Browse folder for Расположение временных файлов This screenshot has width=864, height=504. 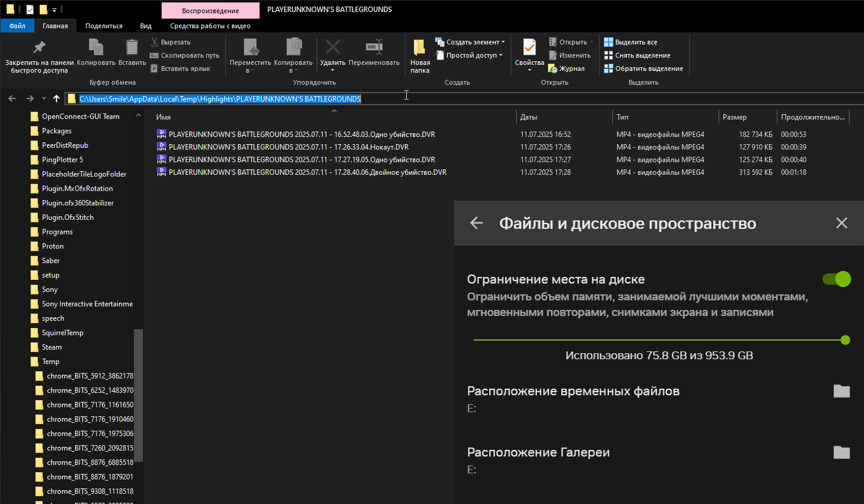(842, 391)
